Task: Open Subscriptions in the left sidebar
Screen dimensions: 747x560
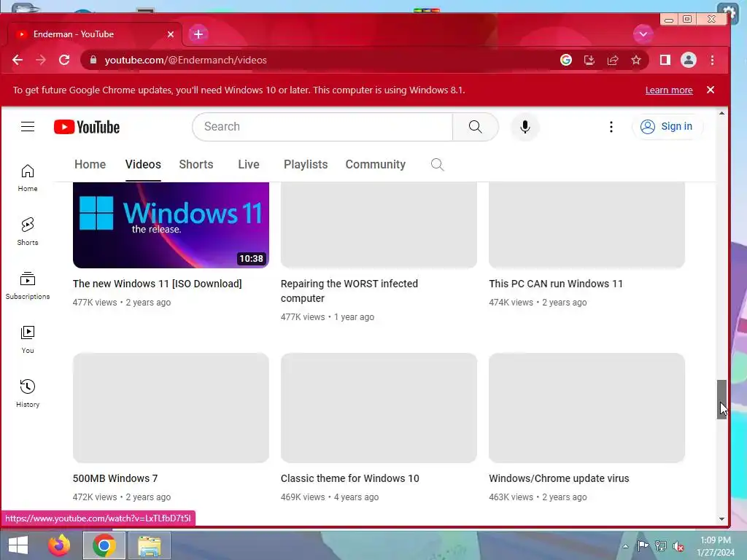Action: click(x=28, y=285)
